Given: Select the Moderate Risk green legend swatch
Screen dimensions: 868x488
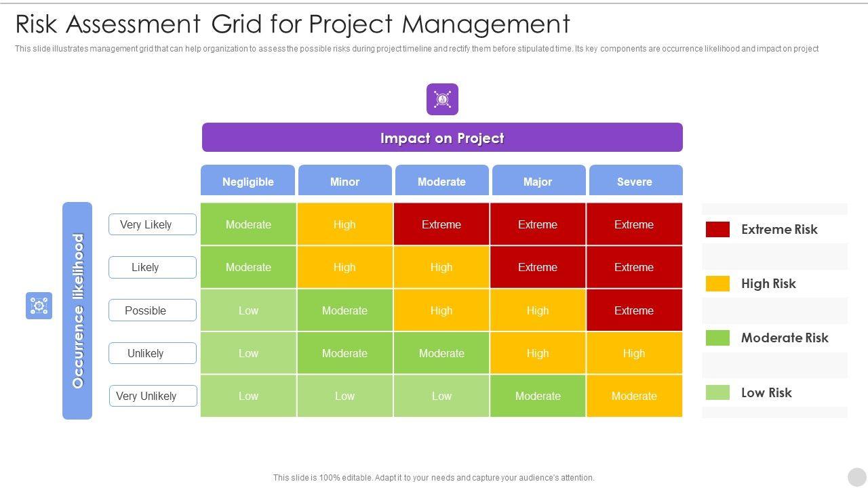Looking at the screenshot, I should click(717, 338).
